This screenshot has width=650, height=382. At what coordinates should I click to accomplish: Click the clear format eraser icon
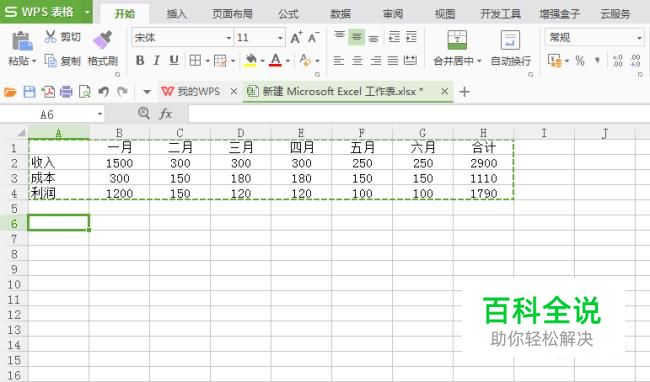pos(305,61)
